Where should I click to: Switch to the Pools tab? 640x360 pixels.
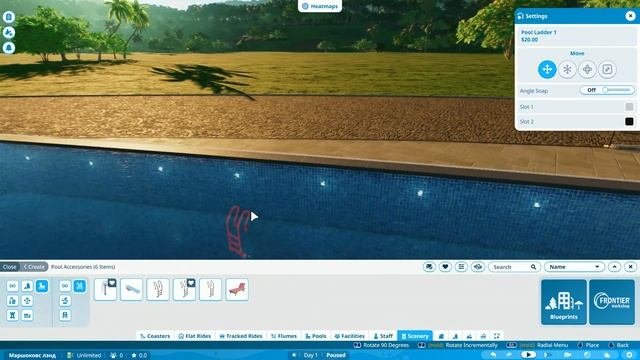[316, 336]
